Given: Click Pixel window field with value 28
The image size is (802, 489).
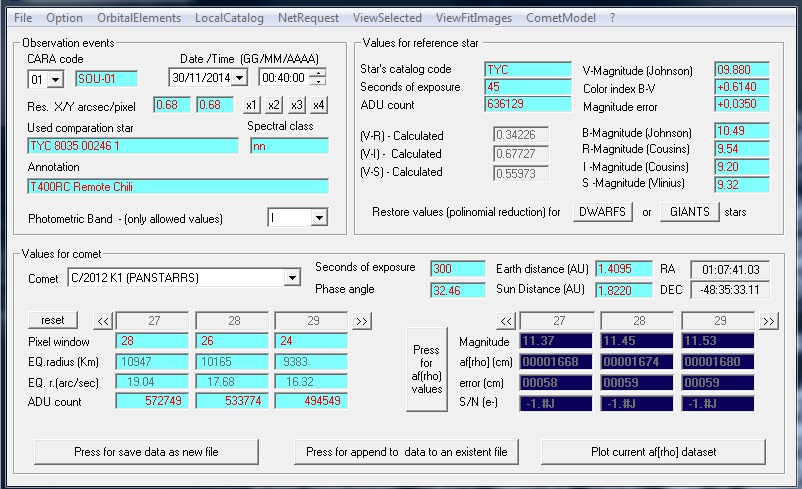Looking at the screenshot, I should tap(152, 341).
